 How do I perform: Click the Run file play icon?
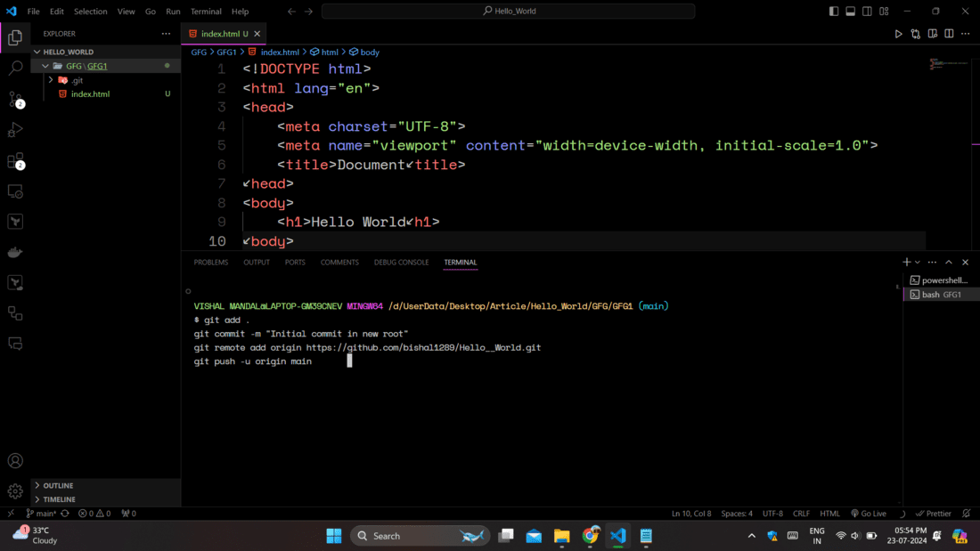coord(898,34)
